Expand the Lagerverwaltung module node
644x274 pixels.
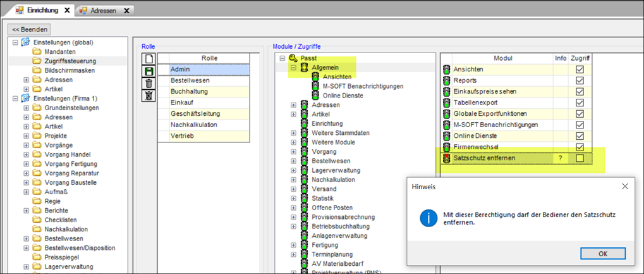(x=293, y=170)
